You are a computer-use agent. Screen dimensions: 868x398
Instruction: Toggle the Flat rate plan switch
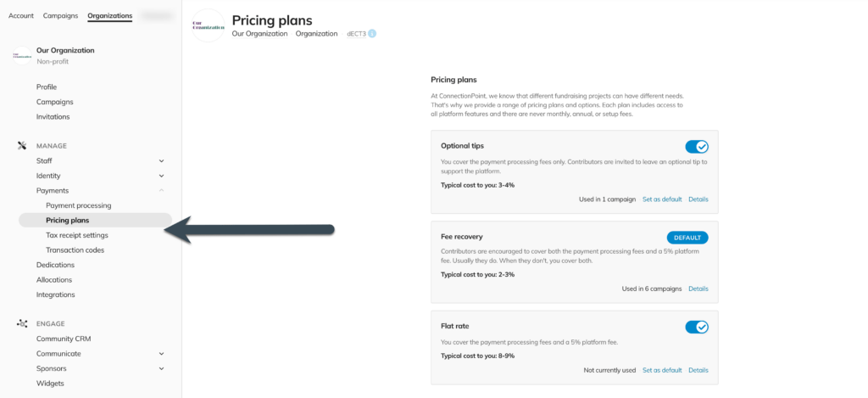pos(697,327)
